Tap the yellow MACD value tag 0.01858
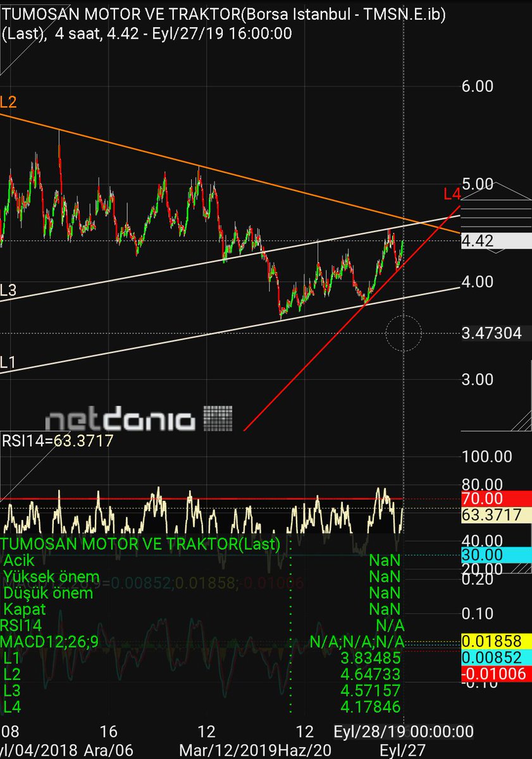Image resolution: width=532 pixels, height=759 pixels. [495, 643]
